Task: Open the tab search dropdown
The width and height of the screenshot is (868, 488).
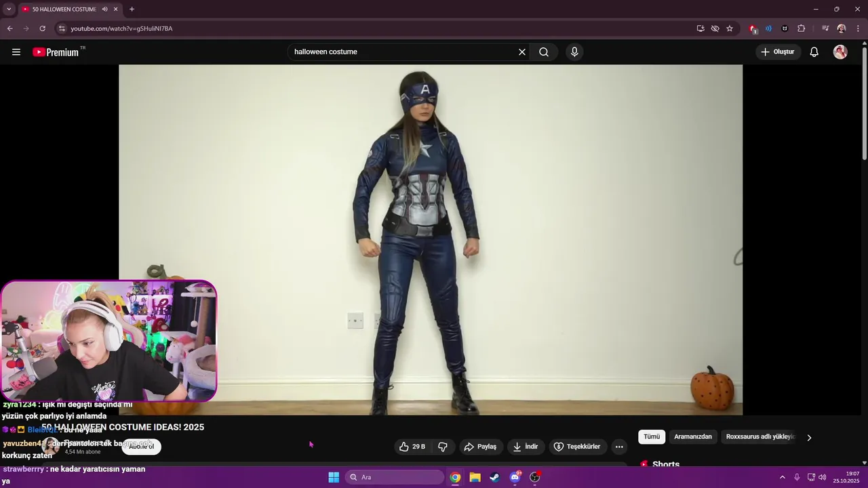Action: (x=9, y=9)
